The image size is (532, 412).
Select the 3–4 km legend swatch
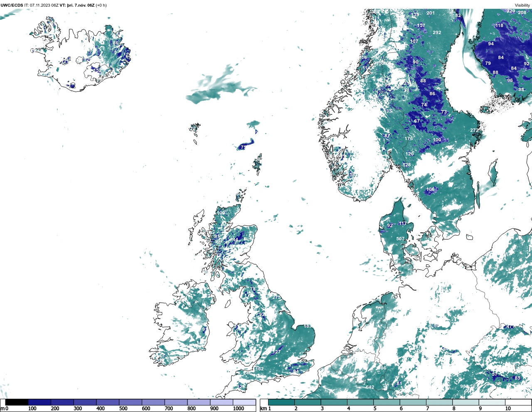pos(334,402)
